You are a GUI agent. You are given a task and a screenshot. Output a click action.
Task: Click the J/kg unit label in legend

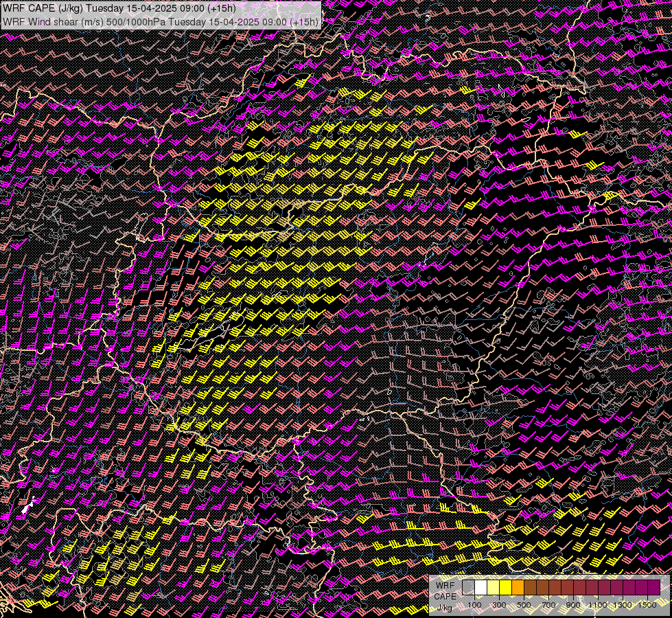point(444,608)
